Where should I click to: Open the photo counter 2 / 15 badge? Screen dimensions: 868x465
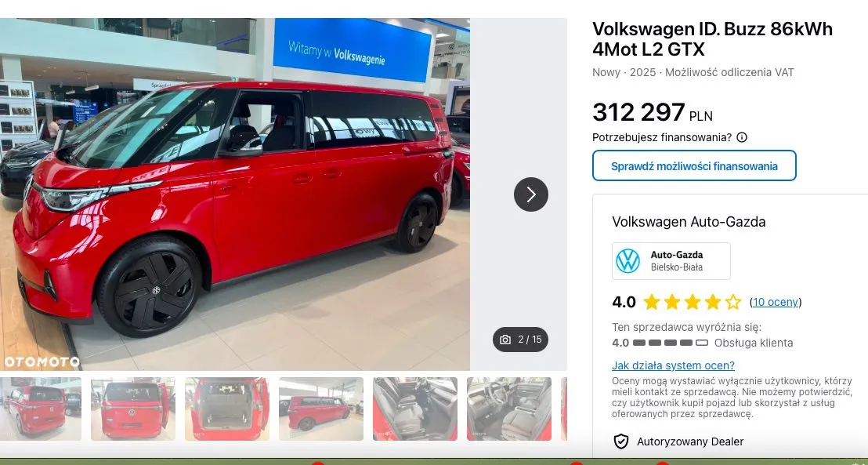point(520,340)
